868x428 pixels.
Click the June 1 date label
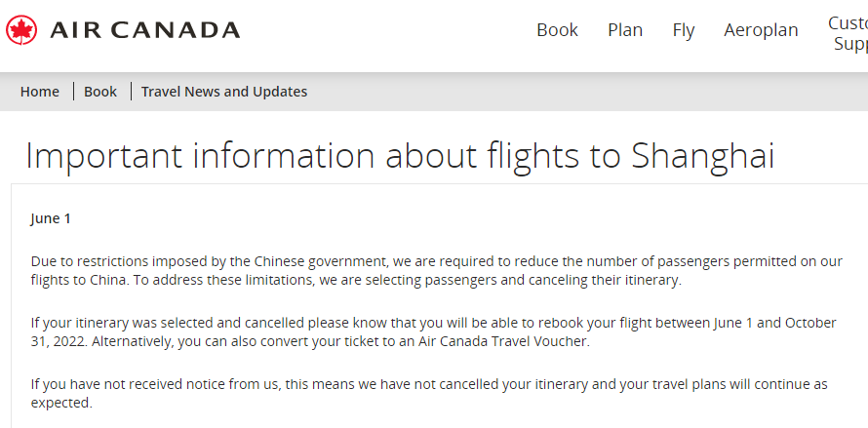(51, 218)
